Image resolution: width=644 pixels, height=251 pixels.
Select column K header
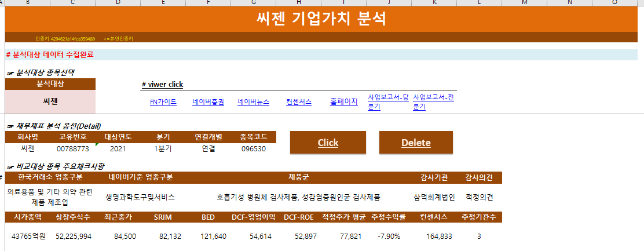(x=434, y=2)
